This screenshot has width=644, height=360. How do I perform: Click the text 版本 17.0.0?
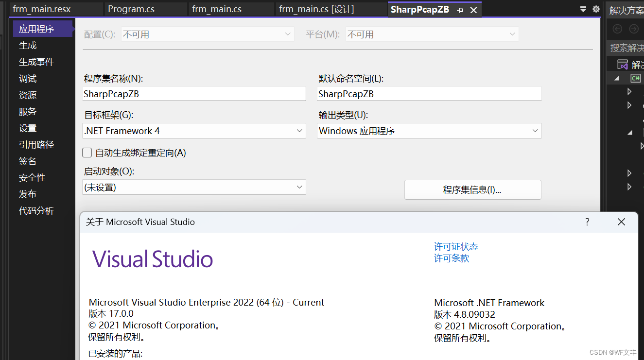(x=111, y=314)
